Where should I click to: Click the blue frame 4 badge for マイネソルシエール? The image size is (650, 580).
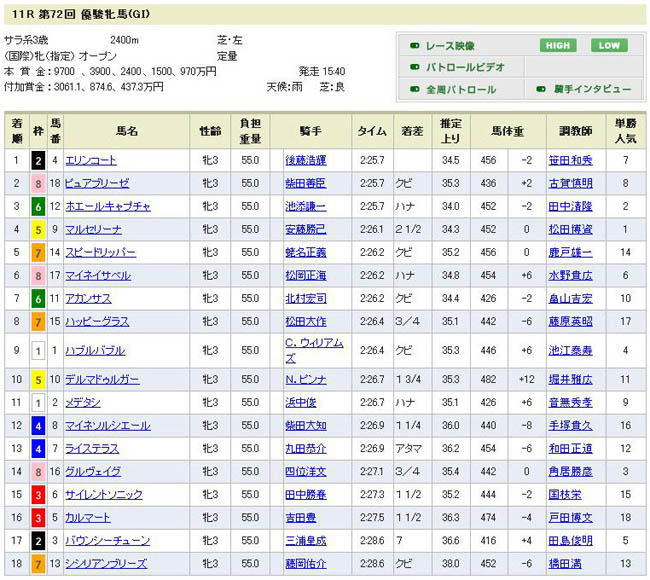[37, 425]
